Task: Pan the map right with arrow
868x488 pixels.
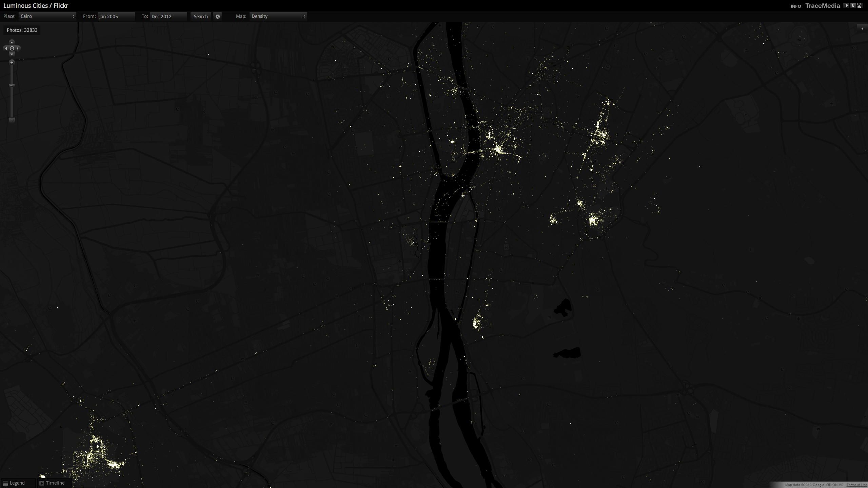Action: click(18, 48)
